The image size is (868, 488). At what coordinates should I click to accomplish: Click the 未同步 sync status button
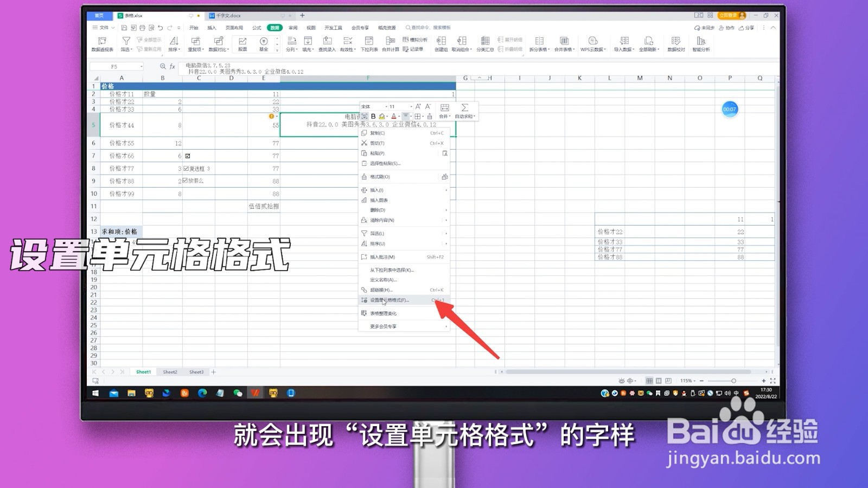(704, 28)
